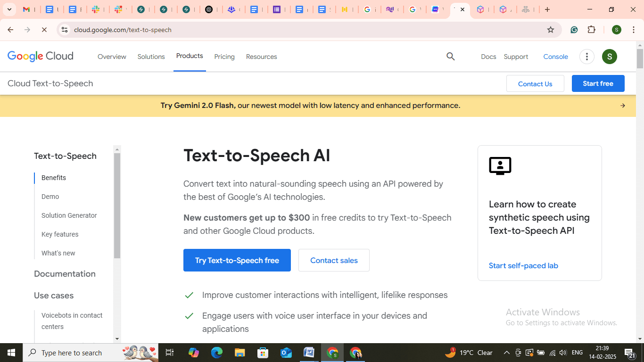644x362 pixels.
Task: Open a new browser tab
Action: [x=547, y=9]
